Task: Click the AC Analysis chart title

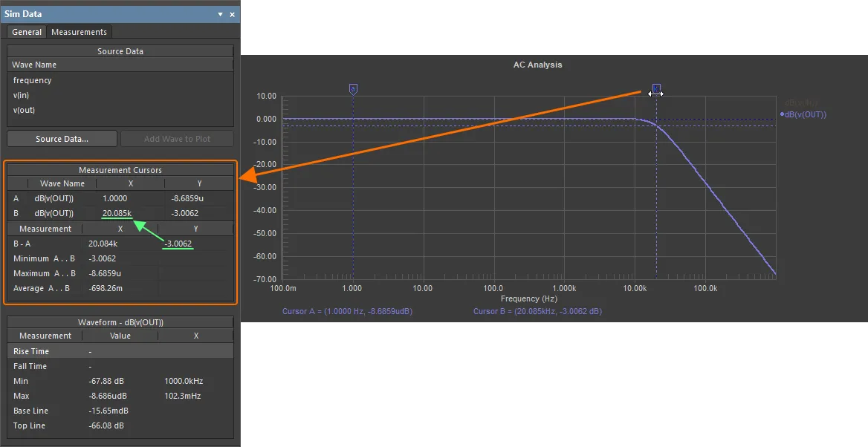Action: [x=537, y=65]
